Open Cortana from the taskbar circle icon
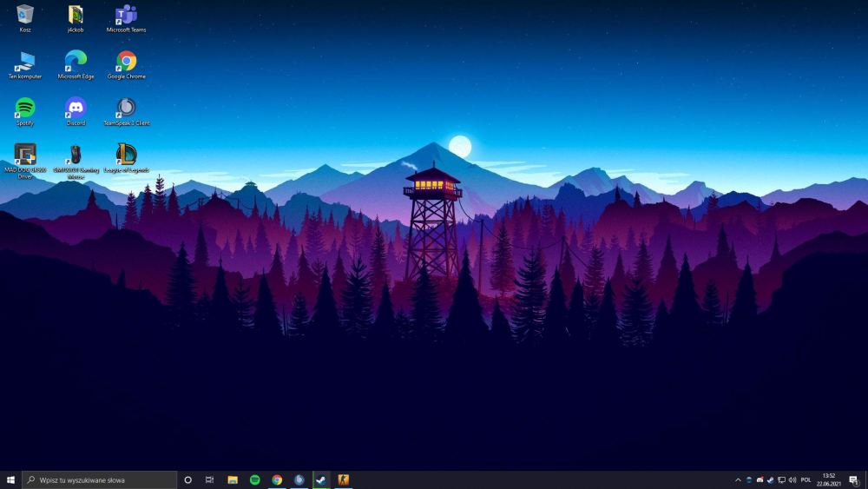The image size is (868, 489). click(187, 480)
